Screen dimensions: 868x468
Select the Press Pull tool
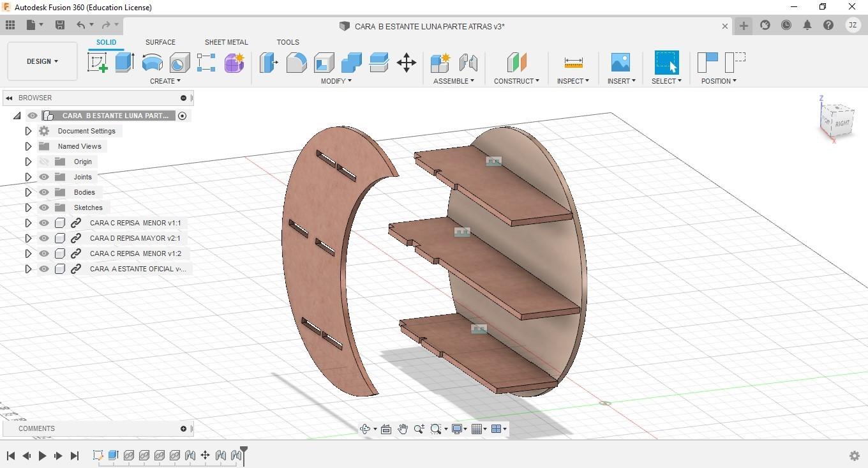[269, 63]
